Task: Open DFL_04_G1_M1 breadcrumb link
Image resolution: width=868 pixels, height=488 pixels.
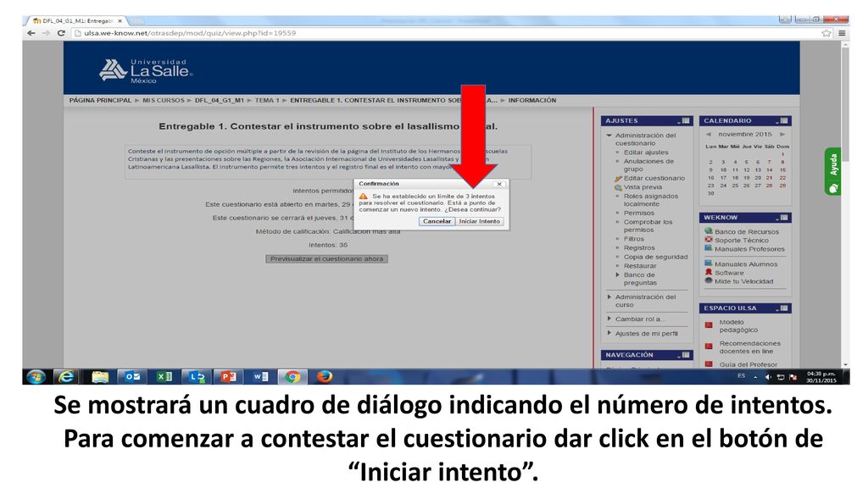Action: coord(220,101)
